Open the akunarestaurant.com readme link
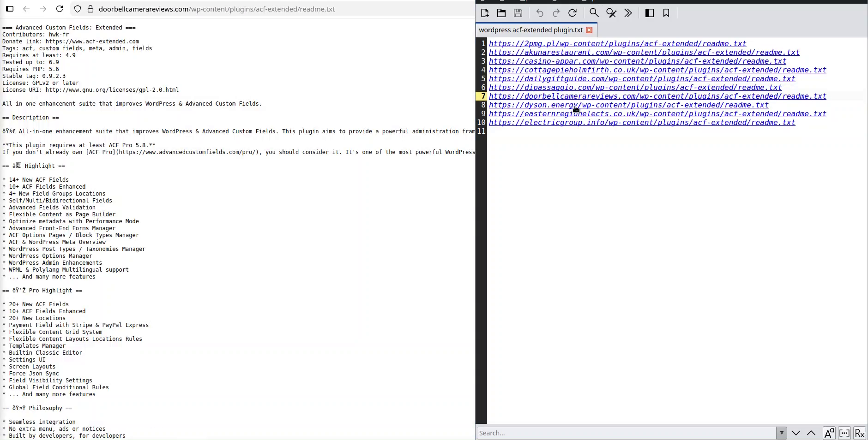This screenshot has width=868, height=440. tap(645, 53)
